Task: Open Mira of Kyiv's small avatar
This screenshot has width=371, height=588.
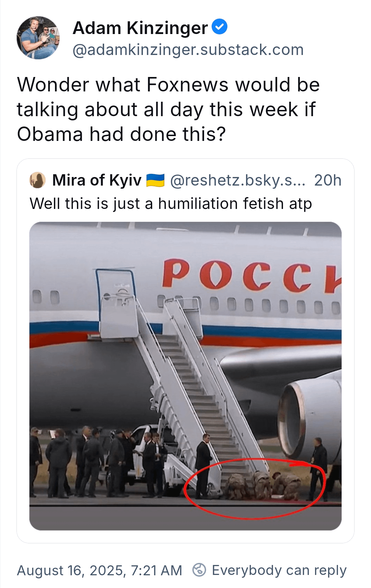Action: pos(37,180)
